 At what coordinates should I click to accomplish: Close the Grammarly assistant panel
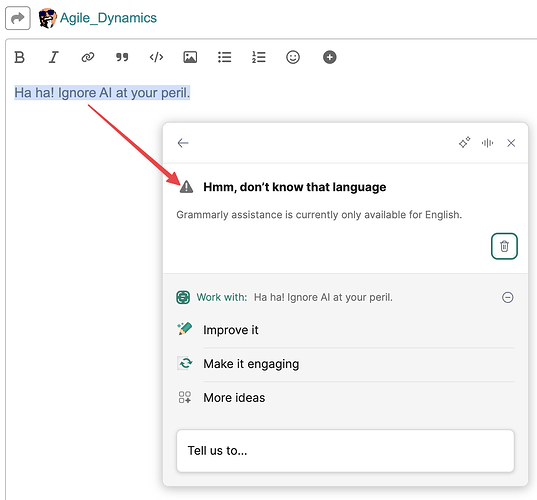[x=511, y=143]
